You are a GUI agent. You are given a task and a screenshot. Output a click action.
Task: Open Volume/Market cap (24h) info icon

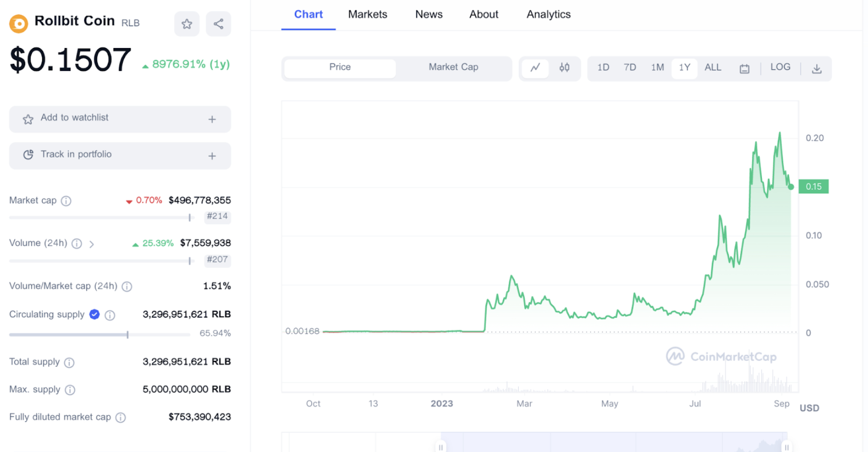click(x=127, y=286)
